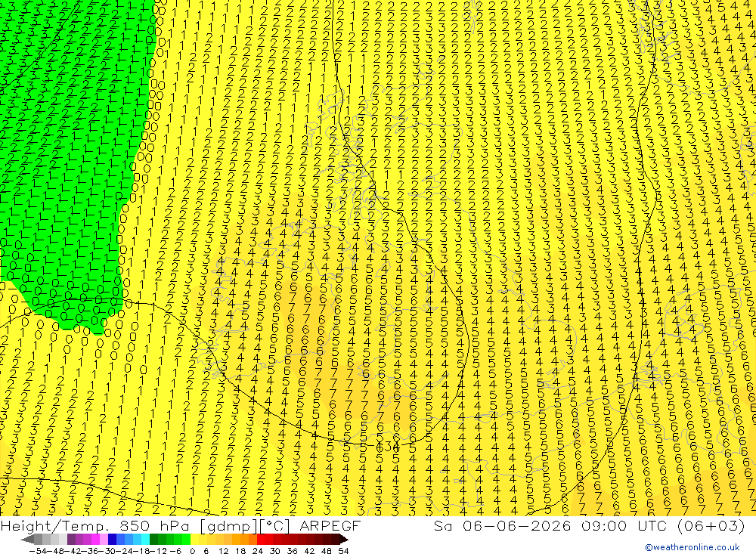Click the cyan swatch near -18 on the scale
This screenshot has height=554, width=756.
(145, 540)
